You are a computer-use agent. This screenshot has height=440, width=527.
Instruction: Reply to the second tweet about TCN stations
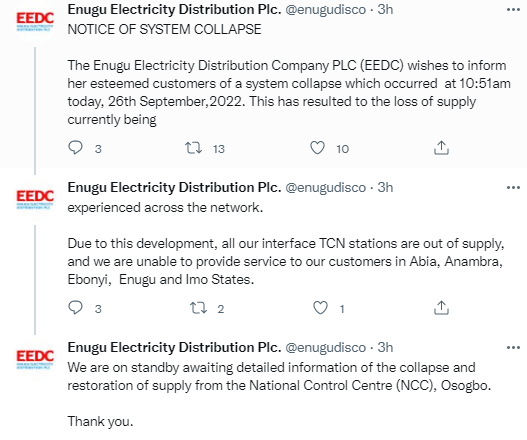[x=75, y=308]
